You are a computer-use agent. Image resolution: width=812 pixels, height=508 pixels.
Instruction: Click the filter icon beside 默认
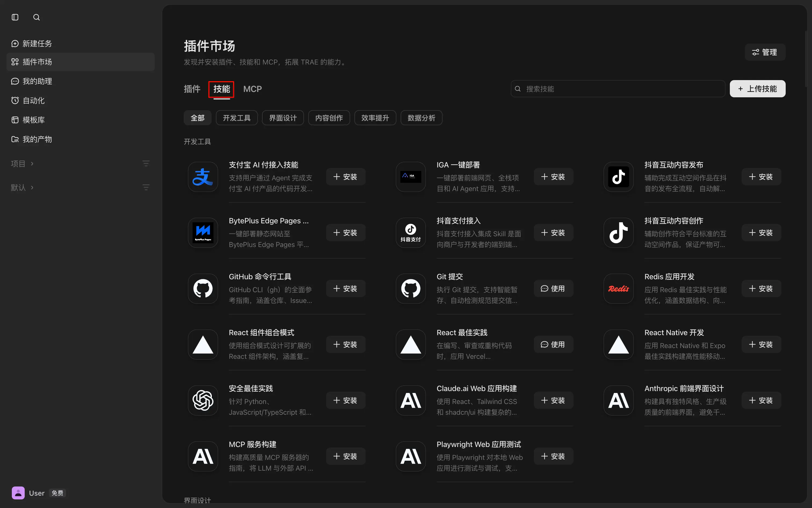tap(146, 188)
